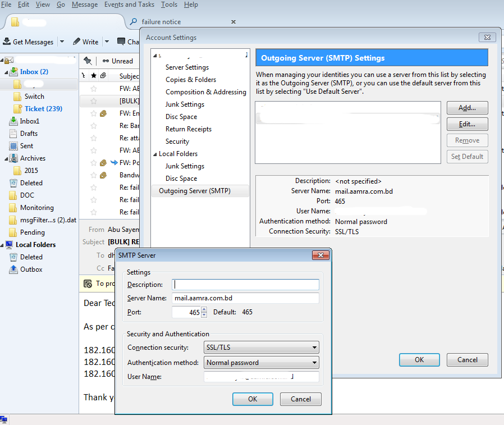Open the Tools menu
Screen dimensions: 504x425
tap(169, 4)
